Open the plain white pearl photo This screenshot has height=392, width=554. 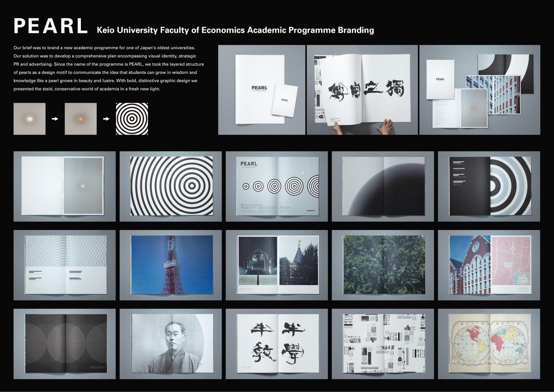[29, 119]
